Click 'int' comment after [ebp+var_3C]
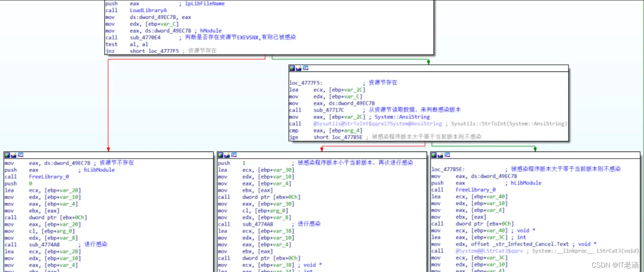The image size is (644, 272). pyautogui.click(x=522, y=238)
